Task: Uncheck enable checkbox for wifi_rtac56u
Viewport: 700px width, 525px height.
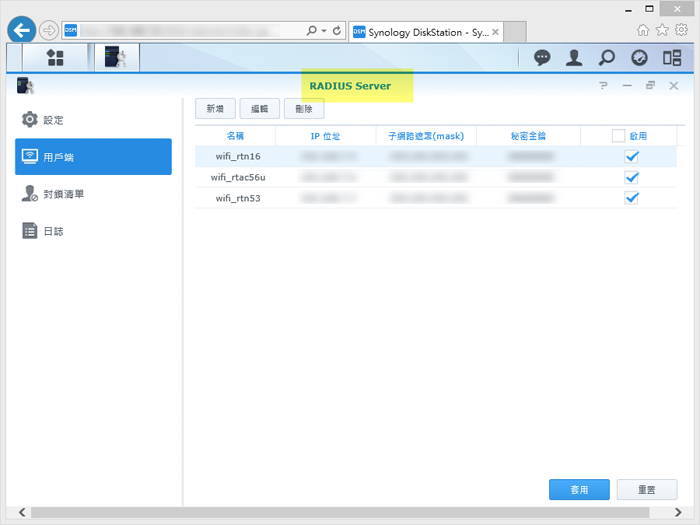Action: coord(632,177)
